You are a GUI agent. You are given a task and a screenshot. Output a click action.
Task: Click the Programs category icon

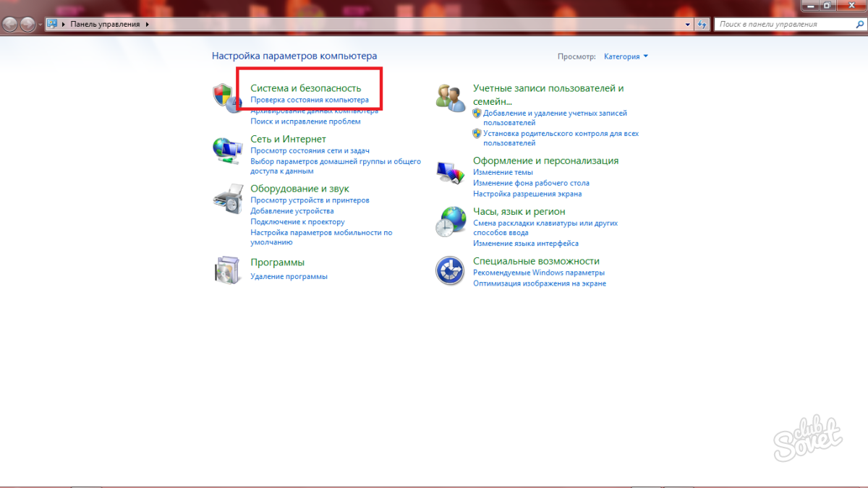pyautogui.click(x=226, y=269)
